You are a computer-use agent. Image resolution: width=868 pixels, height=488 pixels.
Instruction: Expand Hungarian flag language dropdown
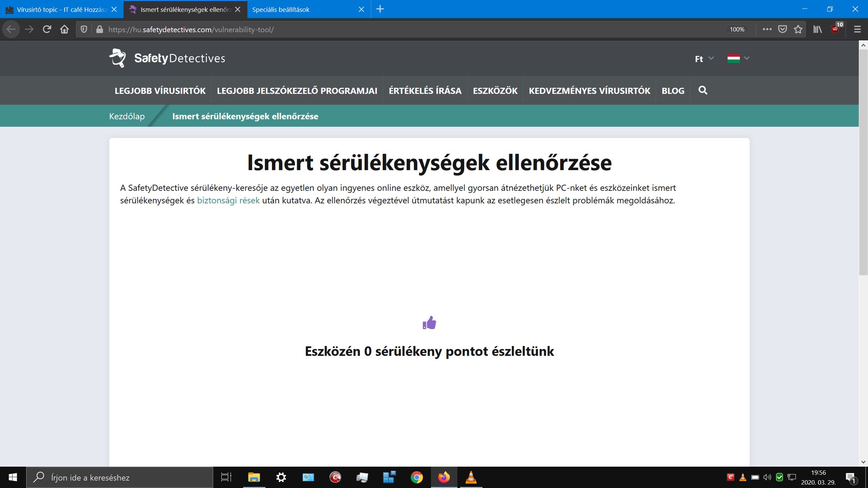coord(738,59)
